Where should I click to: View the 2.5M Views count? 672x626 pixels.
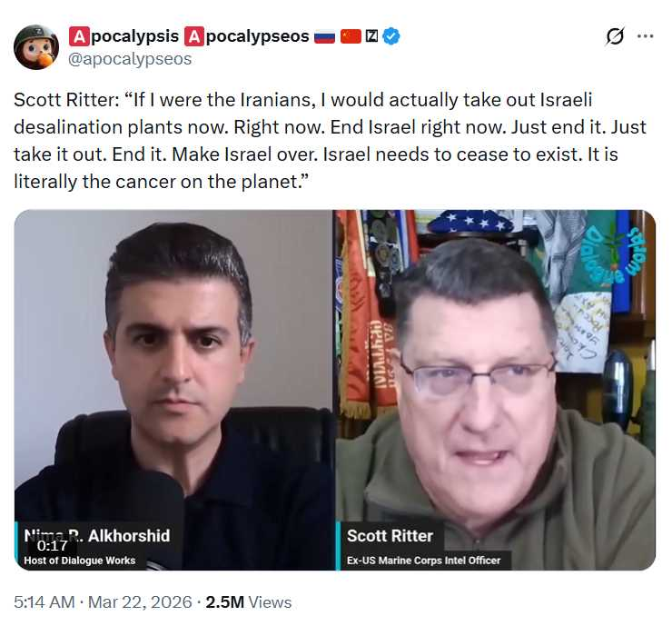[x=249, y=602]
